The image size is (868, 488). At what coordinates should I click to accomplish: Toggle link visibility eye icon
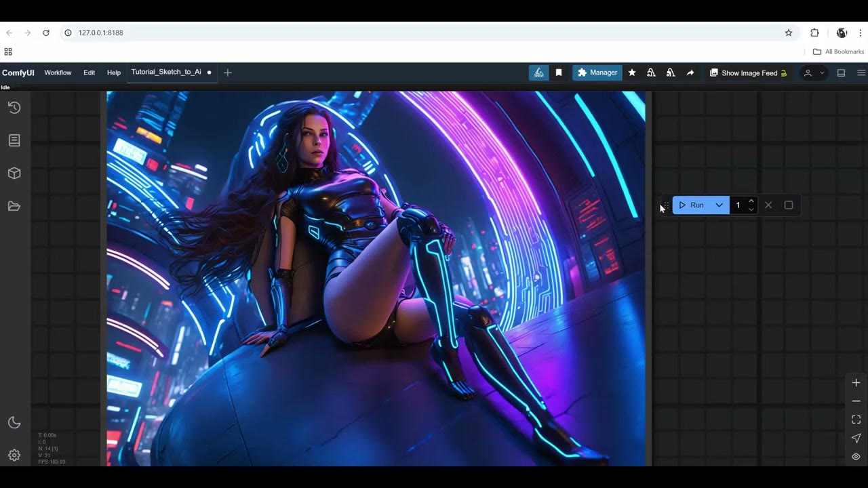[x=856, y=457]
